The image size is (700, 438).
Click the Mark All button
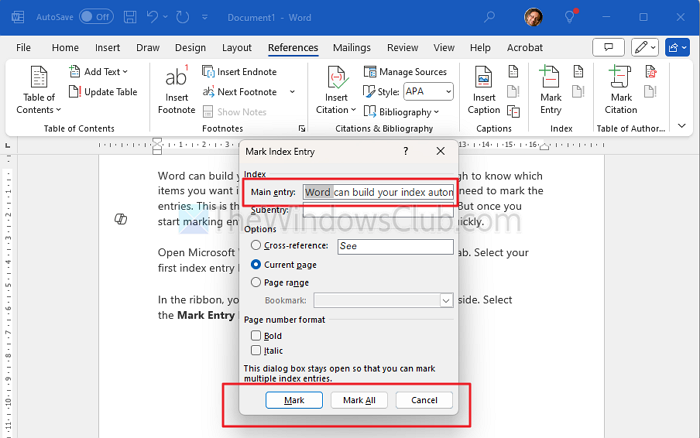359,400
